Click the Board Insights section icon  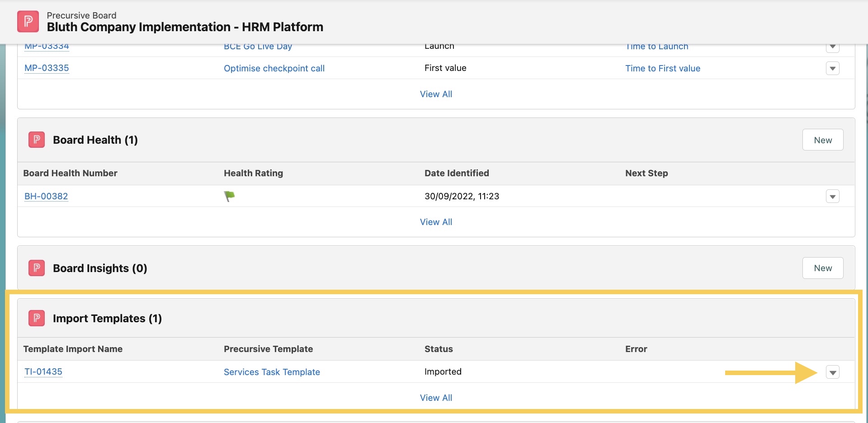37,268
